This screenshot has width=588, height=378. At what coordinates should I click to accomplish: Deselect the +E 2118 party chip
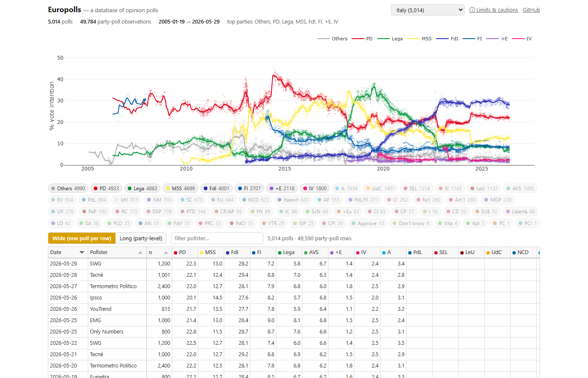282,189
